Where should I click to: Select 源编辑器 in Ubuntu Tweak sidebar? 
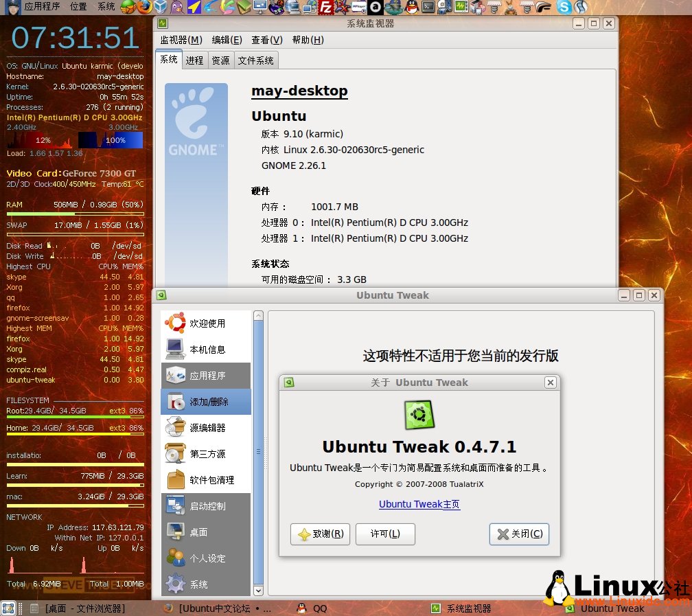coord(207,428)
